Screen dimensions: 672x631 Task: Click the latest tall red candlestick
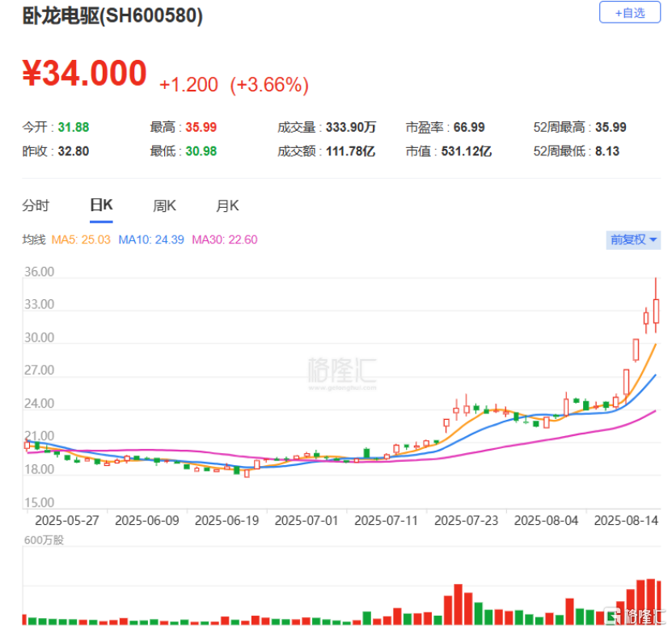click(656, 311)
